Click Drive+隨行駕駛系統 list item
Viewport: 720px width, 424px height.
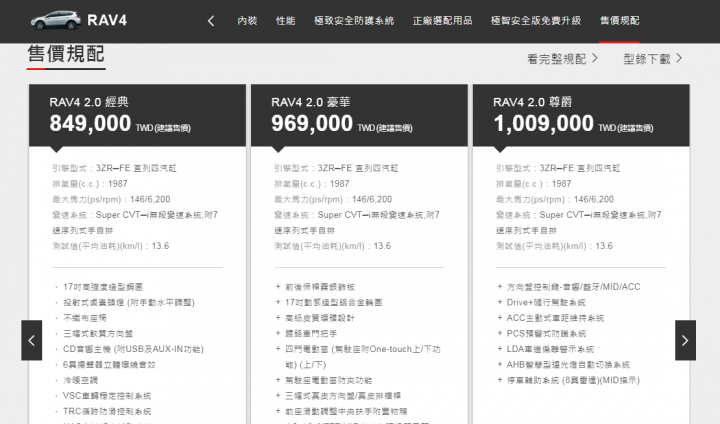pos(546,303)
